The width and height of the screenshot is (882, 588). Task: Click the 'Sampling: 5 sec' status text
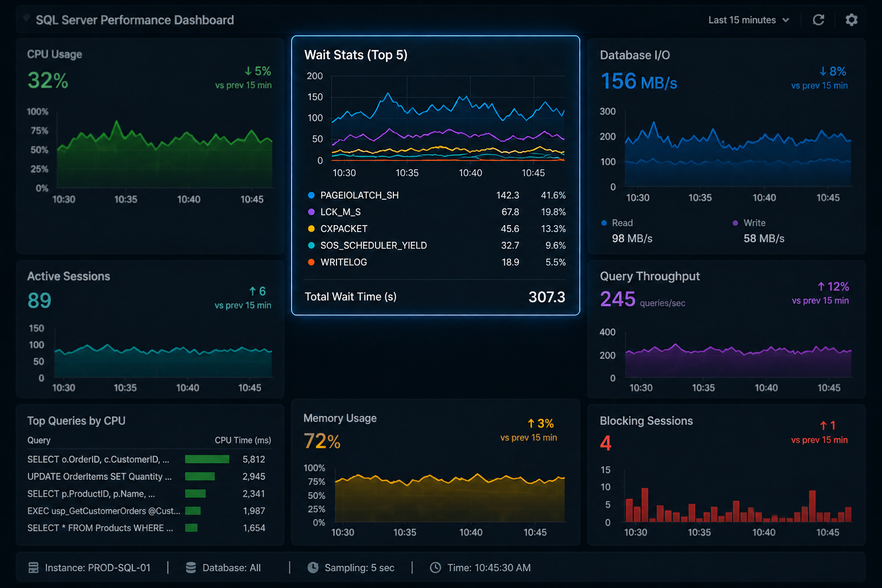359,568
